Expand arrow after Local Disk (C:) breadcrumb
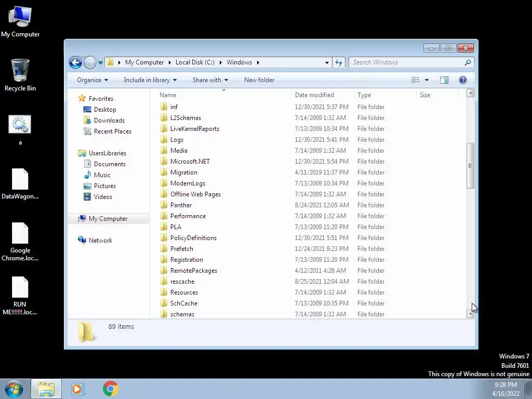The image size is (532, 399). tap(220, 62)
